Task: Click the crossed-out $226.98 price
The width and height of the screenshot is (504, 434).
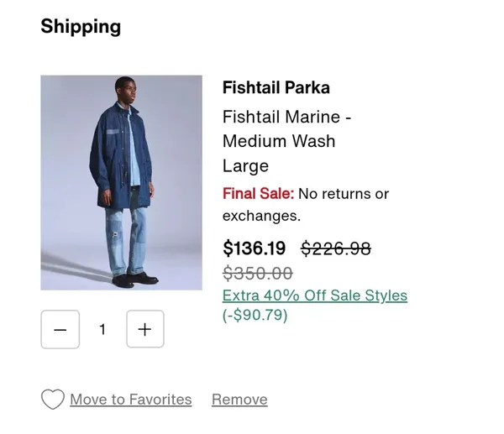Action: [x=336, y=248]
